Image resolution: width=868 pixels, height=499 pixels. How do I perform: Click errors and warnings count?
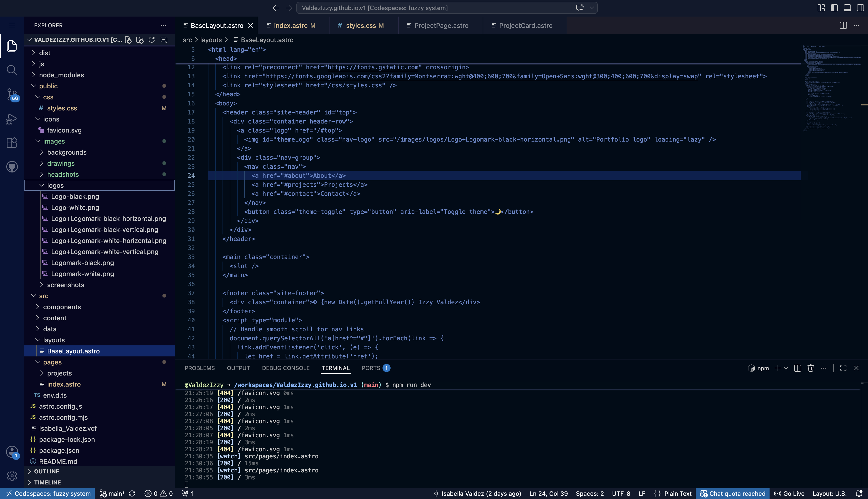pyautogui.click(x=159, y=493)
